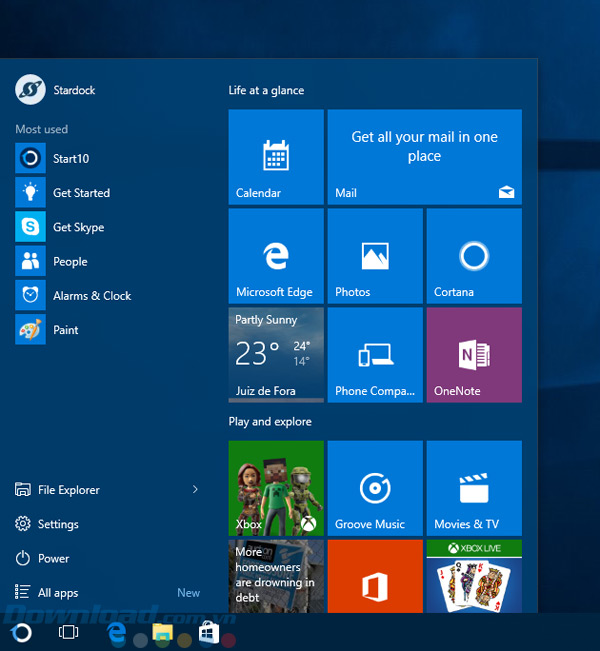Launch Microsoft Edge tile
600x651 pixels.
[x=275, y=256]
